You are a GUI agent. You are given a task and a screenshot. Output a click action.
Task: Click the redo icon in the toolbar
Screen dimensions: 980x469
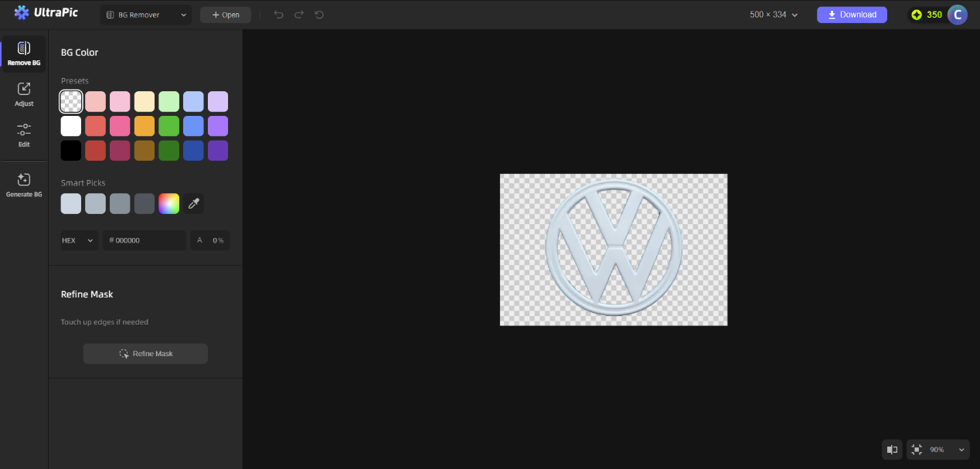[297, 14]
